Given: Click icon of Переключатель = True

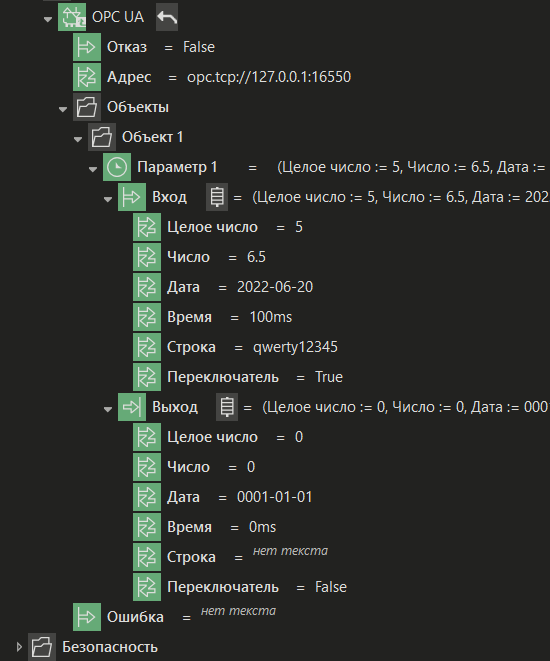Looking at the screenshot, I should (x=147, y=377).
